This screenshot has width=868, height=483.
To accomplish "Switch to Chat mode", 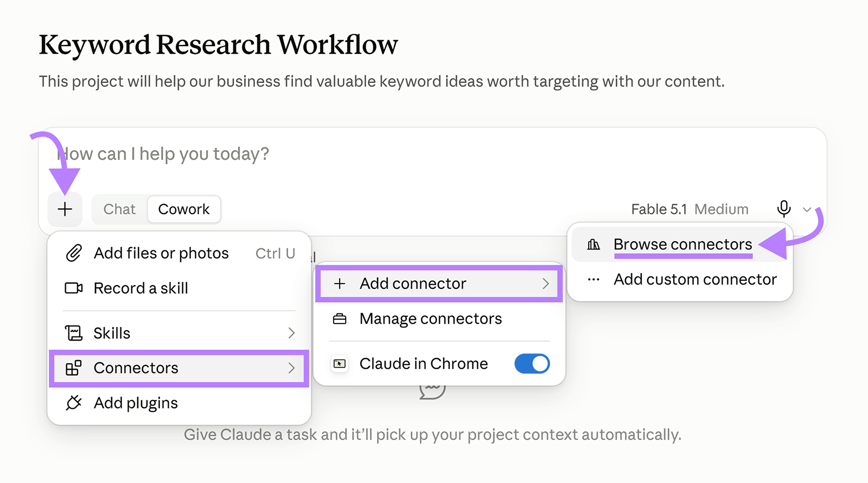I will 119,209.
